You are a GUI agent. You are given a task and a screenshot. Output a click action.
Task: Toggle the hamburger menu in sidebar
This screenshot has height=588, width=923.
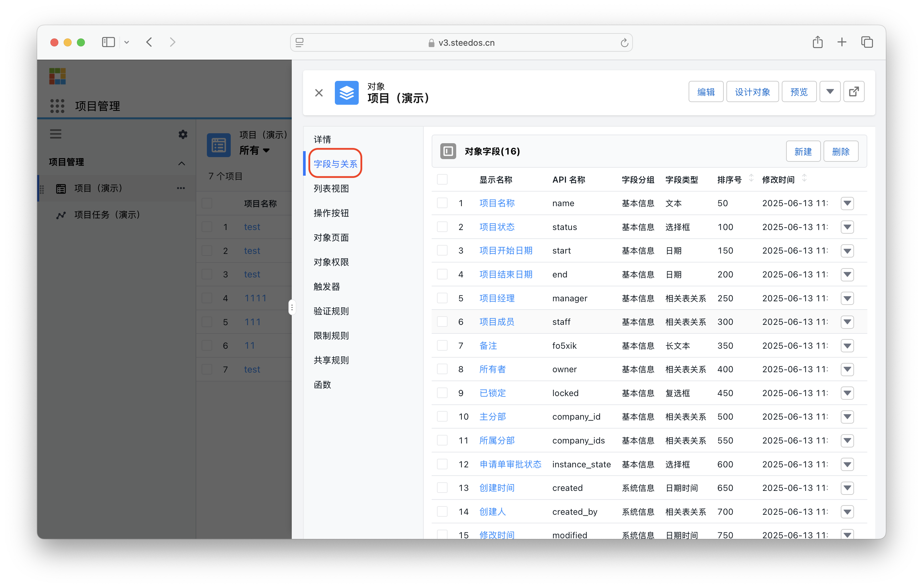(x=56, y=134)
